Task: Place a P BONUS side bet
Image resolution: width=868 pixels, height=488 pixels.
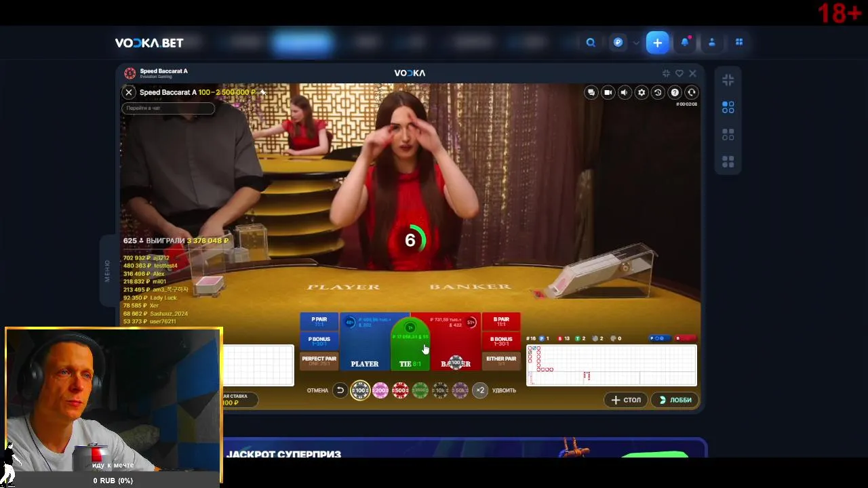Action: [x=319, y=341]
